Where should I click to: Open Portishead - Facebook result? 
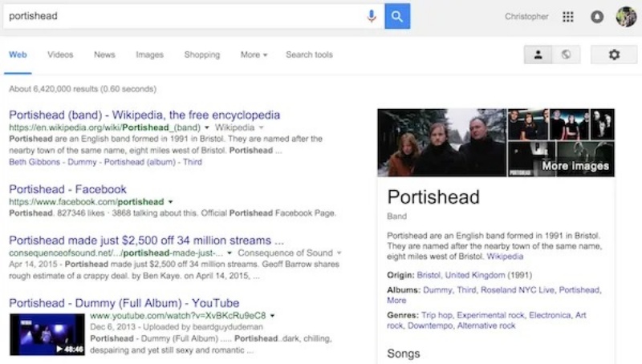click(x=67, y=189)
